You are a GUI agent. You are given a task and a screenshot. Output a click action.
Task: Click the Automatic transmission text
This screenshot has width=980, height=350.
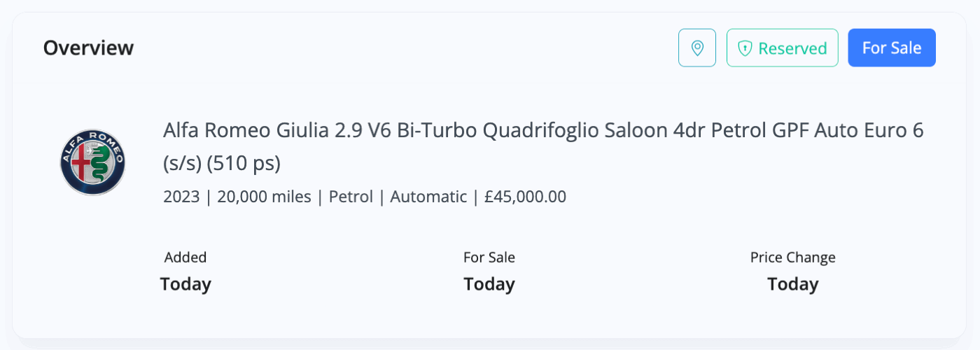(x=428, y=197)
